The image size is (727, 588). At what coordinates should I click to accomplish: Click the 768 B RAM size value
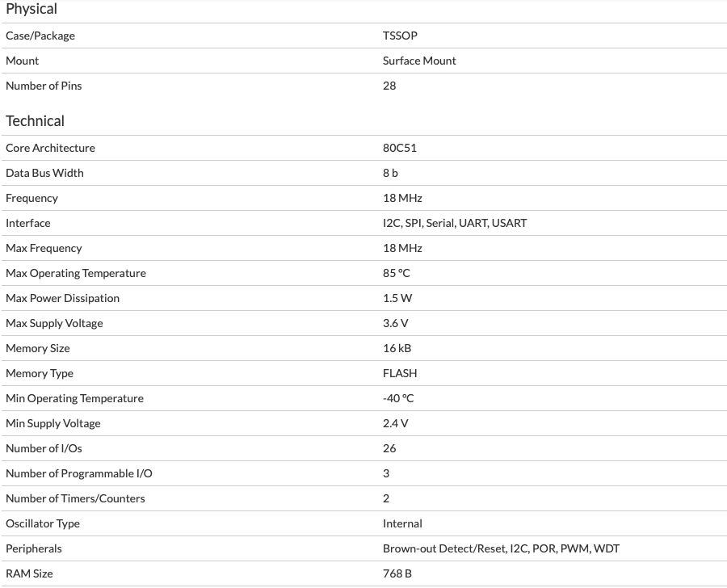coord(397,573)
